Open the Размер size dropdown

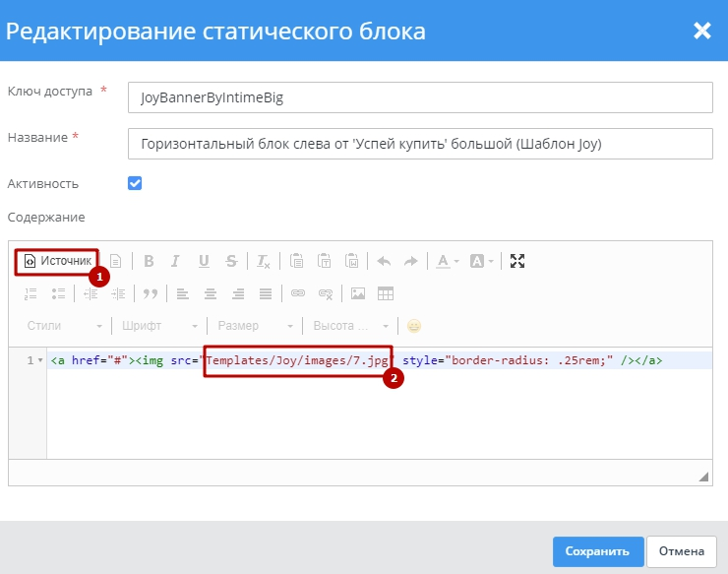255,326
